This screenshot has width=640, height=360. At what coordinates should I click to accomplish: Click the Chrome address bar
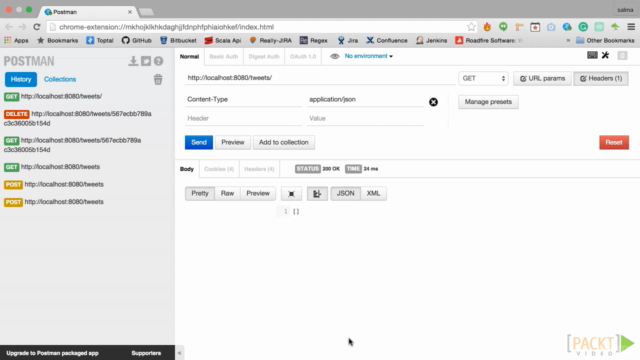261,27
